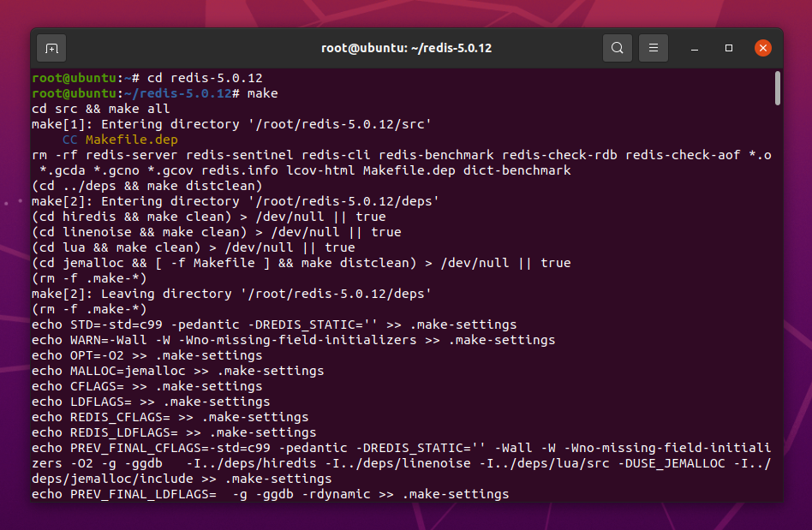Open a new terminal tab

pos(51,48)
